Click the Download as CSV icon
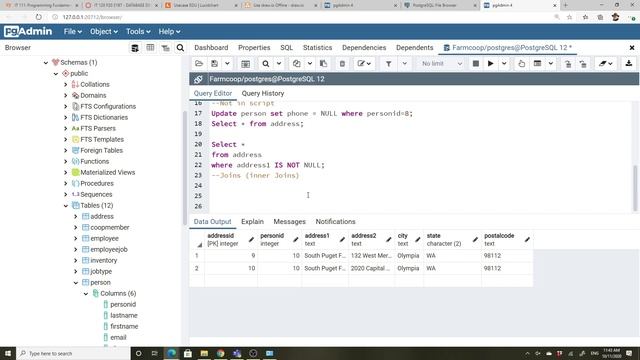The width and height of the screenshot is (640, 360). (629, 64)
